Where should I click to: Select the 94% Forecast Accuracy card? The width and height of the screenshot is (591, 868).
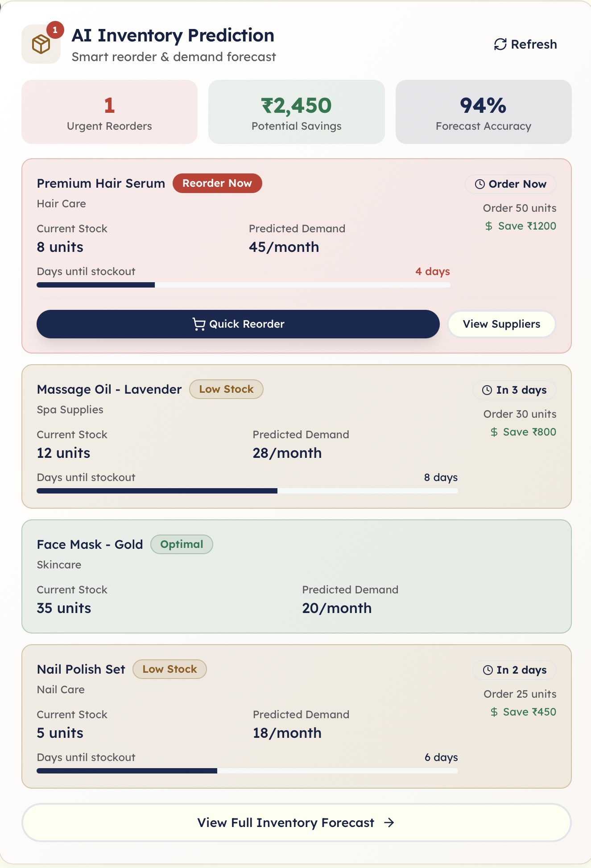pos(484,112)
